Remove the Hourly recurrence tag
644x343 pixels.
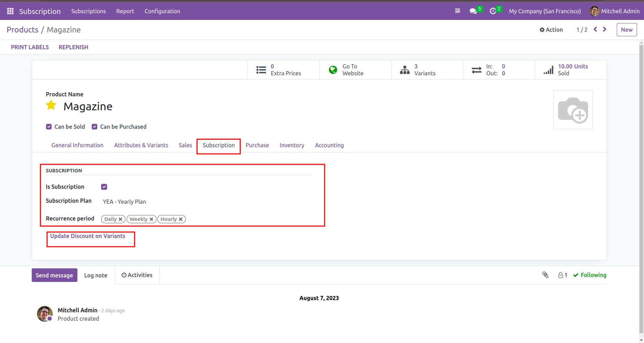[181, 219]
